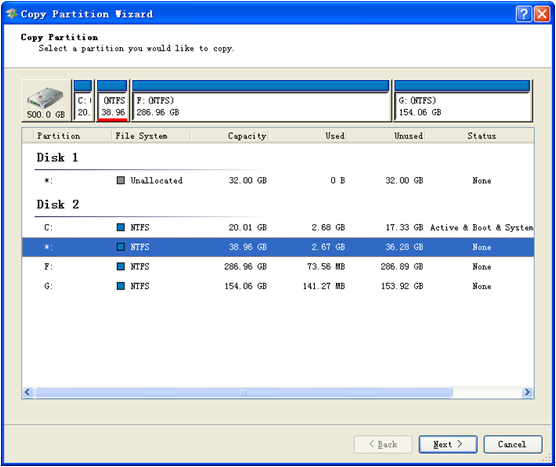Click the horizontal scrollbar thumb
556x467 pixels.
[244, 392]
